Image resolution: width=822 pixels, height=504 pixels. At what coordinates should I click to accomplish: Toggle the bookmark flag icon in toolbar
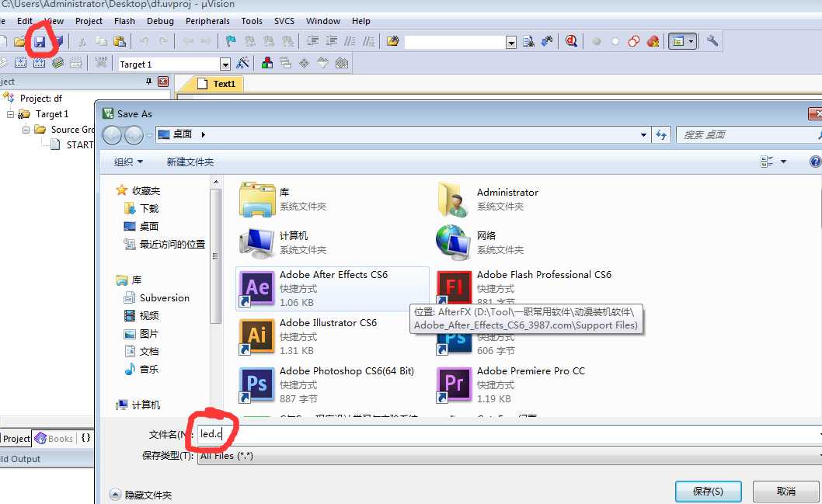coord(231,41)
